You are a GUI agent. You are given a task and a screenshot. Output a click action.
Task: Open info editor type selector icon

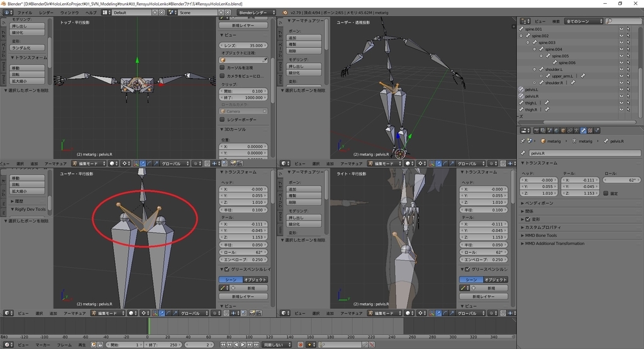[x=8, y=13]
